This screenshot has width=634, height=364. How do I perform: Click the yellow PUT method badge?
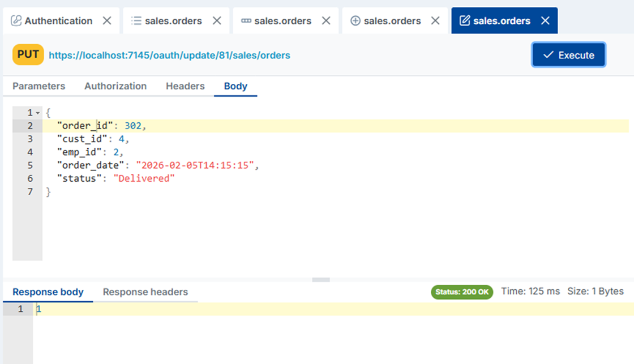pos(28,54)
